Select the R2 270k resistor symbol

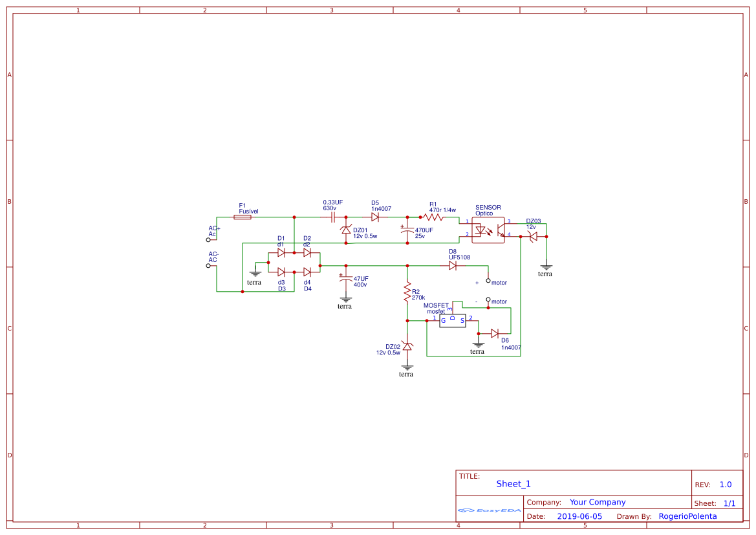[407, 293]
